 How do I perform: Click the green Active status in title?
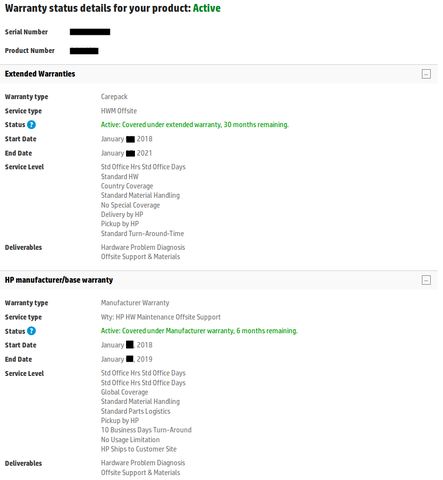point(207,8)
